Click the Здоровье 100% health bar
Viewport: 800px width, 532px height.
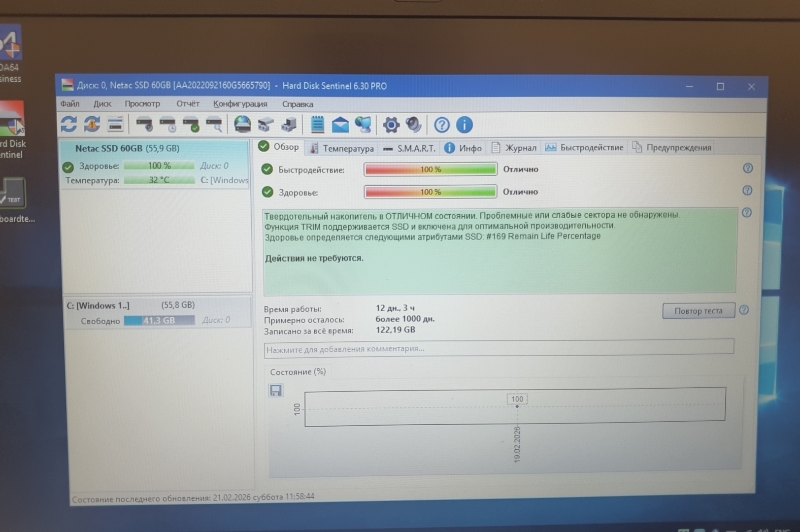(x=430, y=192)
